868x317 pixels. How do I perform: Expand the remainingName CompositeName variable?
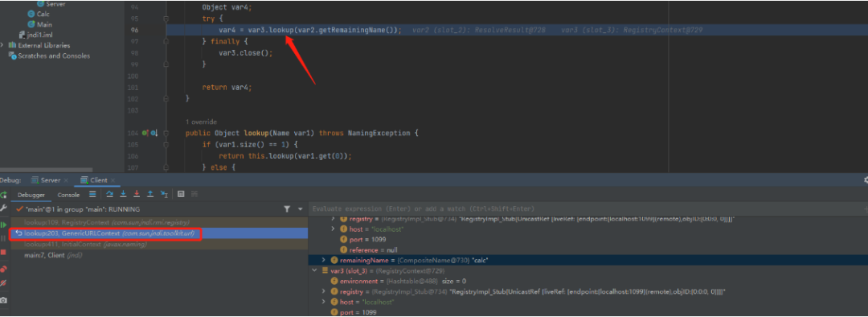(x=324, y=260)
